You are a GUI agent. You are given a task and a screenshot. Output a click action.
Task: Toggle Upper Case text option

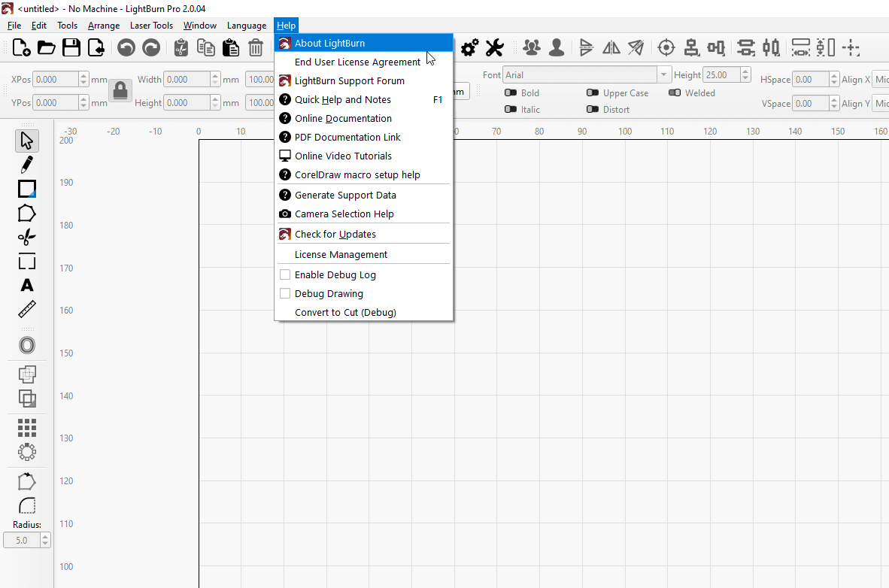pyautogui.click(x=593, y=92)
